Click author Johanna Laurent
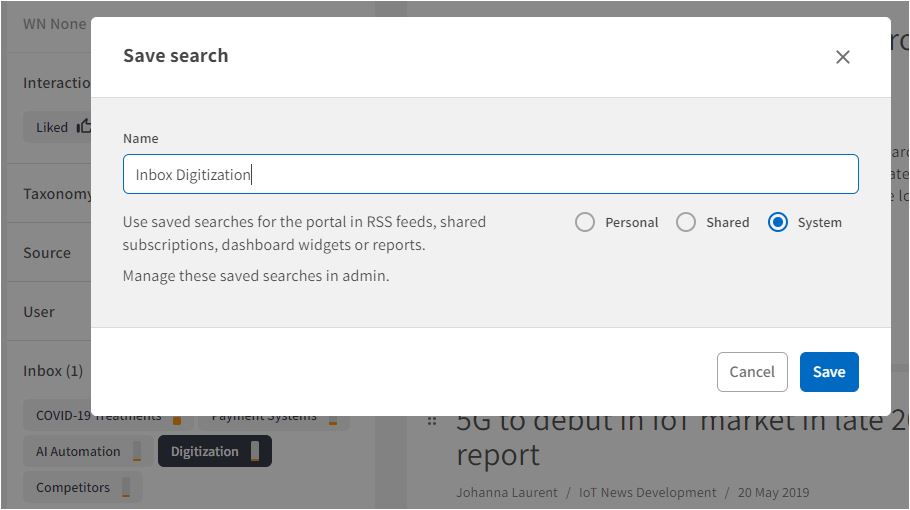The height and width of the screenshot is (510, 910). click(507, 493)
